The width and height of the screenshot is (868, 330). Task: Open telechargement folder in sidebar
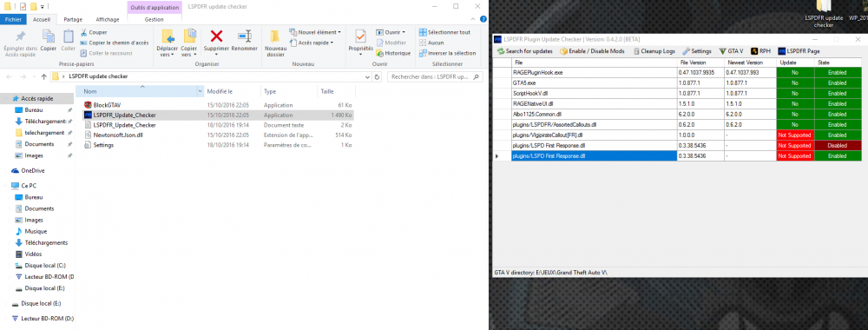pyautogui.click(x=44, y=133)
